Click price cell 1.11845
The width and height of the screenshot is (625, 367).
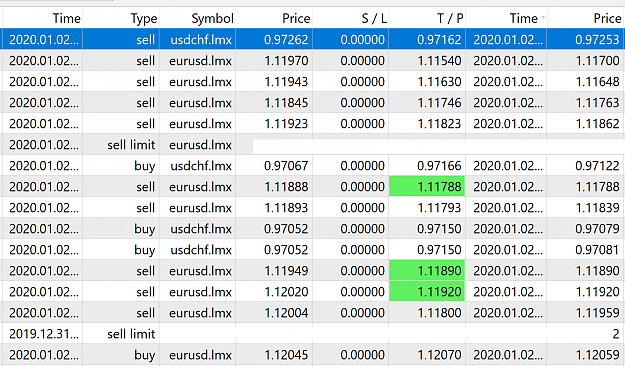286,103
